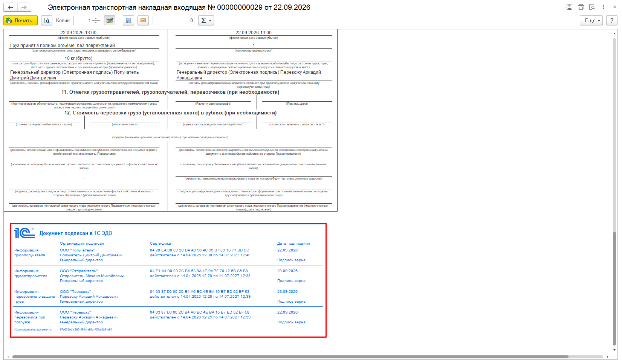Open title bar page preview icon
622x364 pixels.
click(592, 7)
